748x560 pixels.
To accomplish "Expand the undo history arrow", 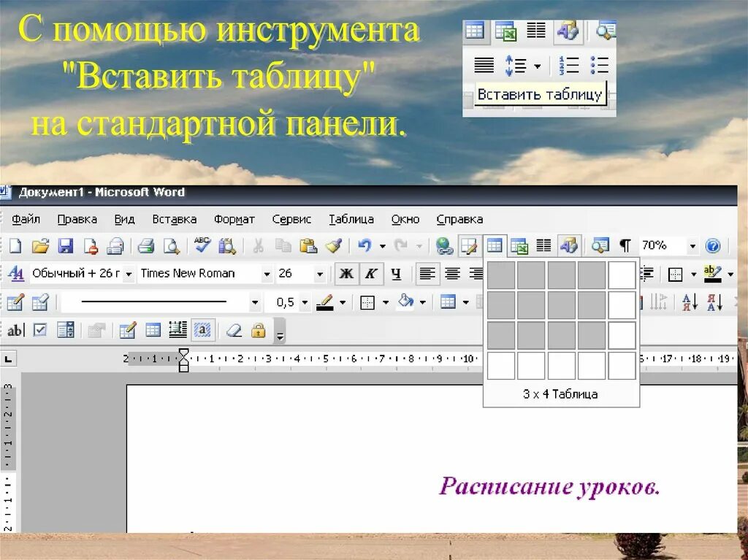I will click(382, 247).
